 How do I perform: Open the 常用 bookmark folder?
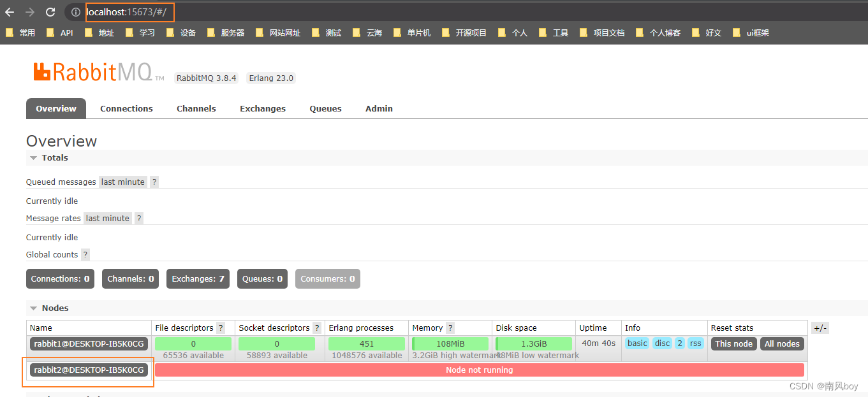(20, 32)
